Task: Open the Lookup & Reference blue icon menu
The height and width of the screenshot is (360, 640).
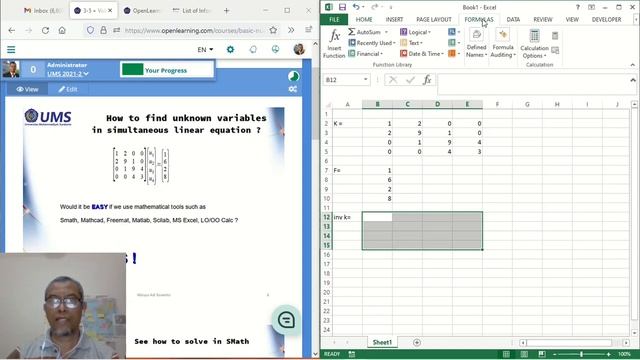Action: pyautogui.click(x=454, y=32)
